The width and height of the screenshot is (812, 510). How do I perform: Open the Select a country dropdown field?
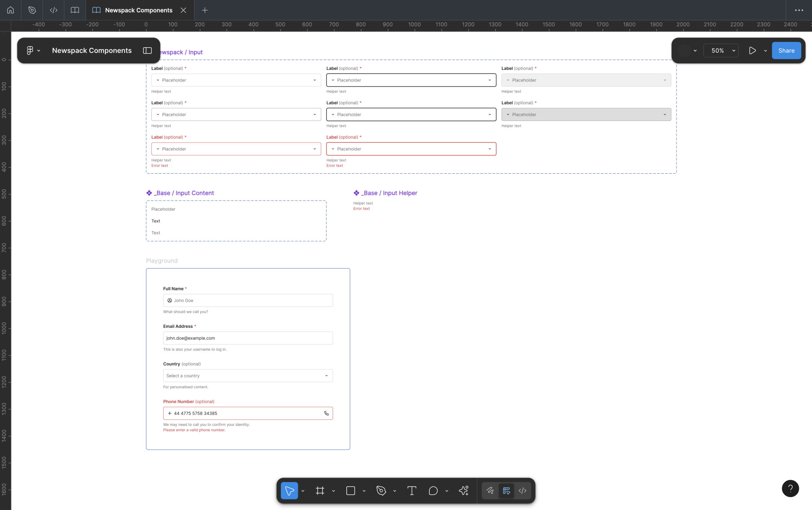tap(248, 375)
